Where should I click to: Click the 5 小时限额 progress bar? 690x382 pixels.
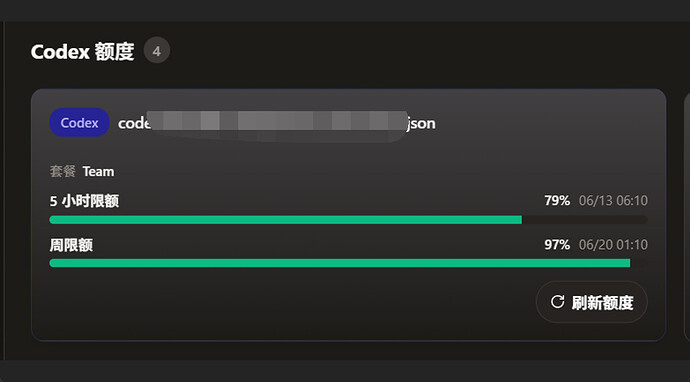348,220
